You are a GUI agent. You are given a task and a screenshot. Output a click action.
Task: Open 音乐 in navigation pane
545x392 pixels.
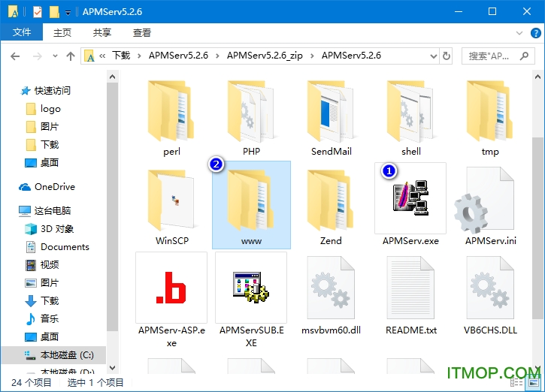42,318
